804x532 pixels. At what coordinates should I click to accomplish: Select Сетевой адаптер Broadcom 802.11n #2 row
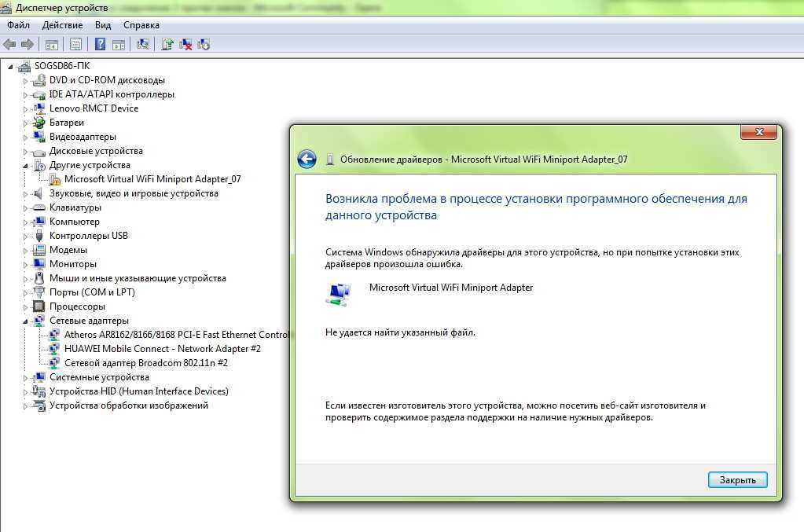[146, 363]
